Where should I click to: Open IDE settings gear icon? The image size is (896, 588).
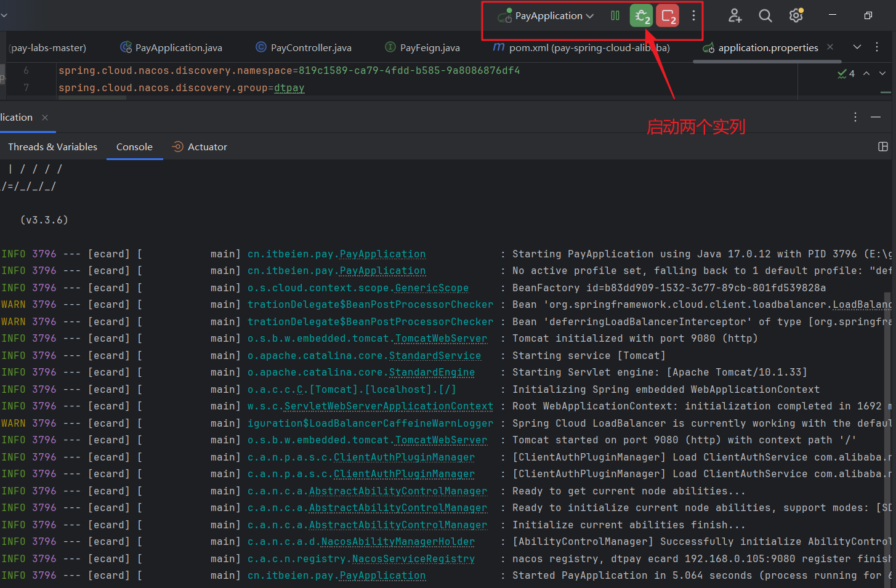[796, 16]
